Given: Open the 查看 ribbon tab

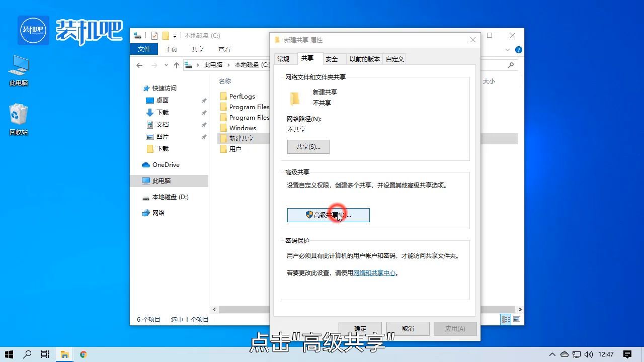Looking at the screenshot, I should click(x=224, y=49).
